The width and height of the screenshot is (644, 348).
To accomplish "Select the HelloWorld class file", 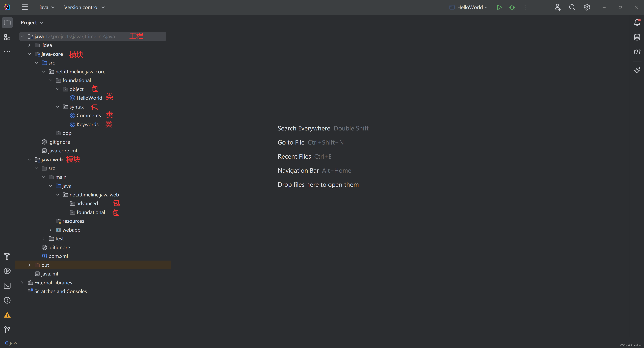I will coord(86,98).
